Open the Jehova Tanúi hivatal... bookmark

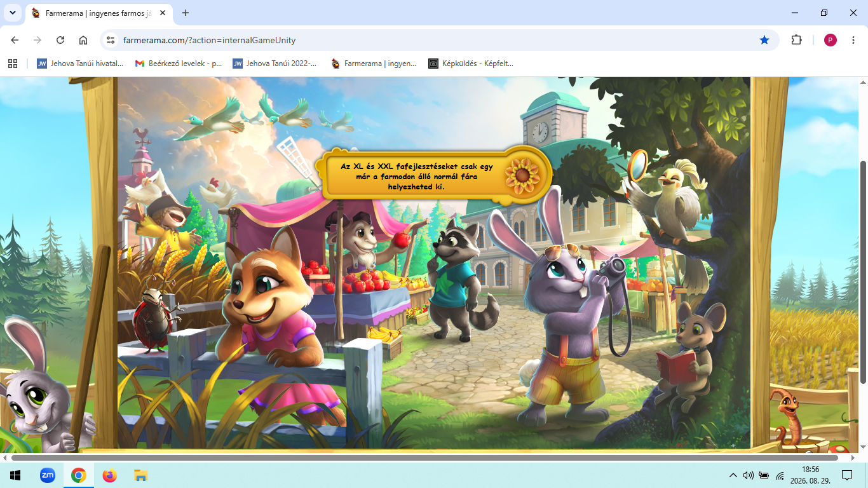point(80,64)
